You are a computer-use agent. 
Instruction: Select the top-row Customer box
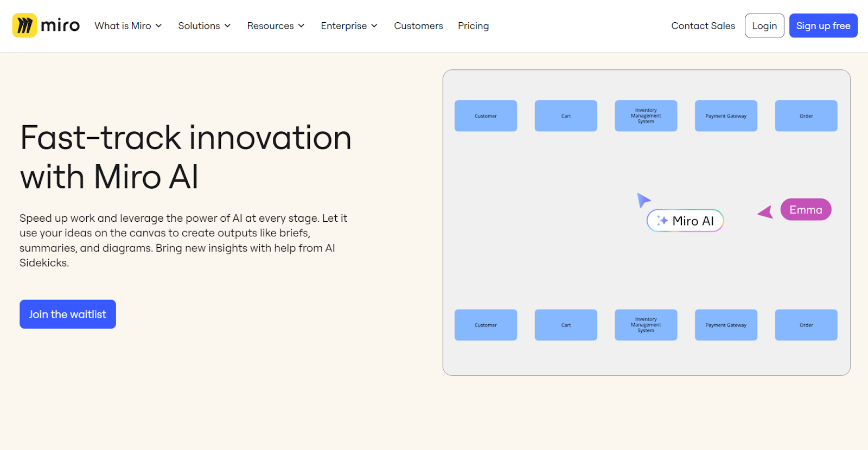point(486,116)
